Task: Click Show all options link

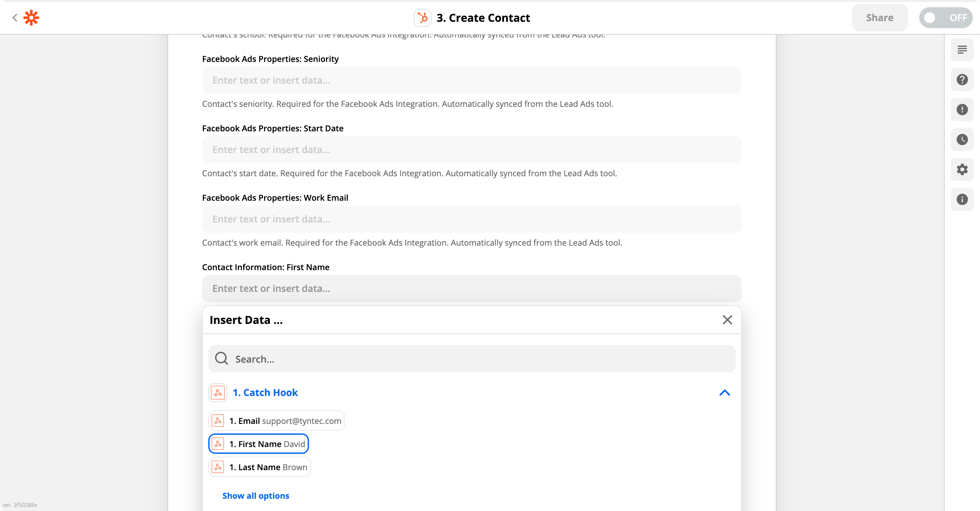Action: pyautogui.click(x=255, y=495)
